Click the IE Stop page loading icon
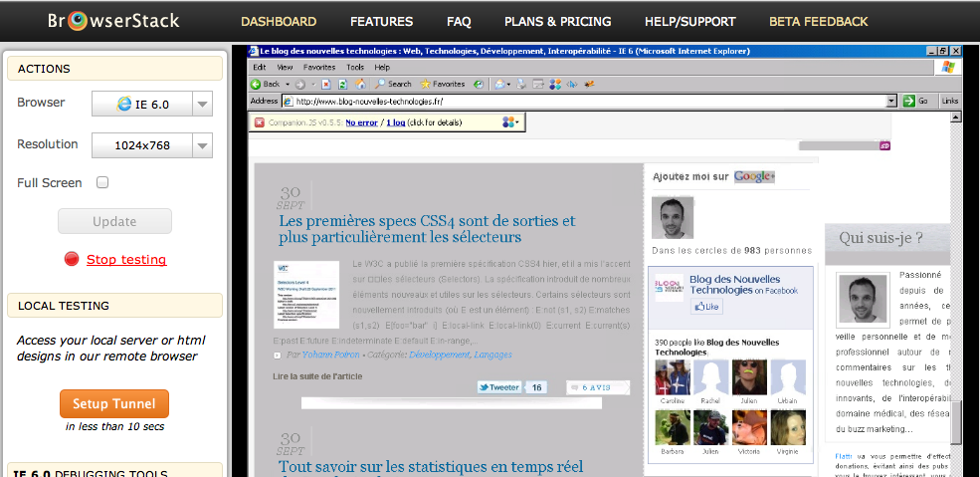This screenshot has width=980, height=477. point(326,85)
